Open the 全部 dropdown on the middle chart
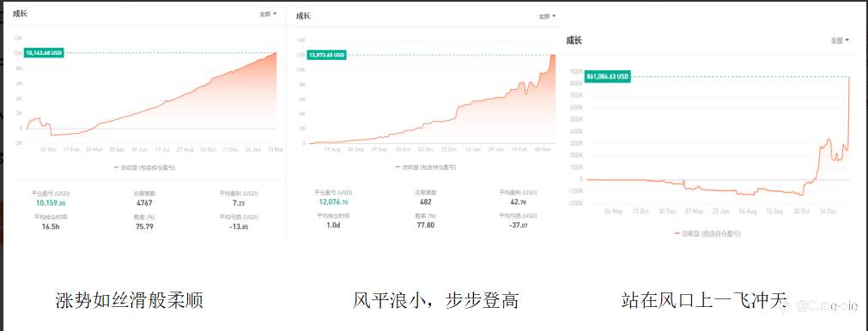 548,16
